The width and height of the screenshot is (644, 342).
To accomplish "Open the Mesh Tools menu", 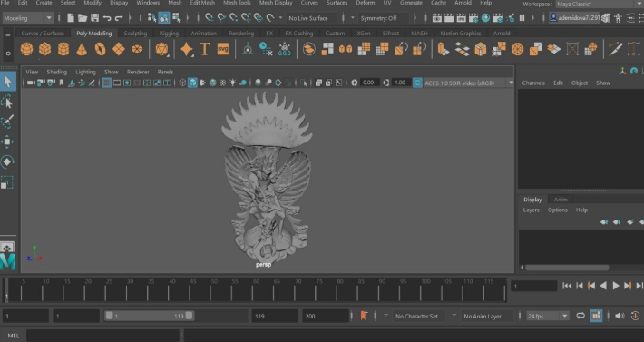I will 237,3.
